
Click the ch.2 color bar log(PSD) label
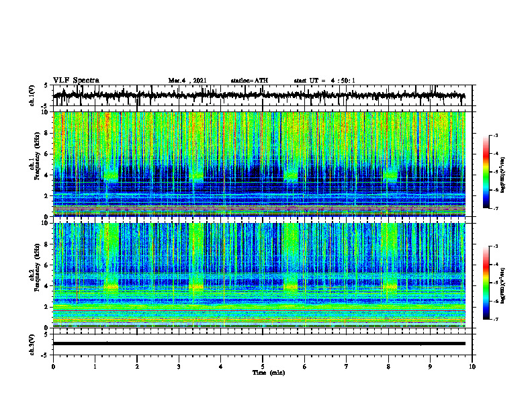[503, 286]
